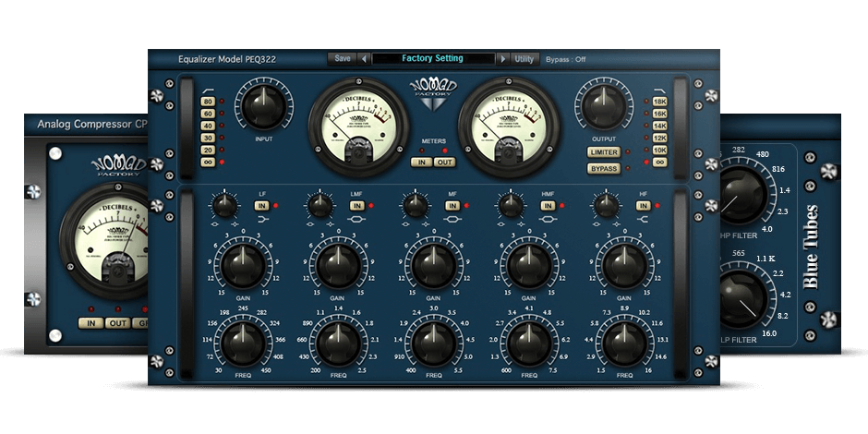The width and height of the screenshot is (868, 434).
Task: Select the 40 Hz high-pass button
Action: coord(208,126)
